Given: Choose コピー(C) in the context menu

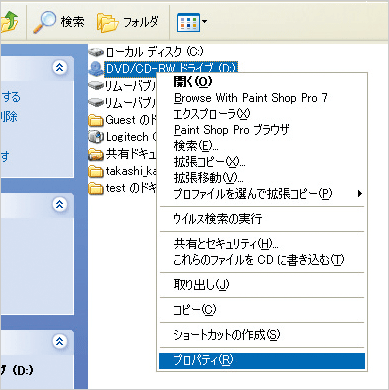Looking at the screenshot, I should (x=262, y=310).
